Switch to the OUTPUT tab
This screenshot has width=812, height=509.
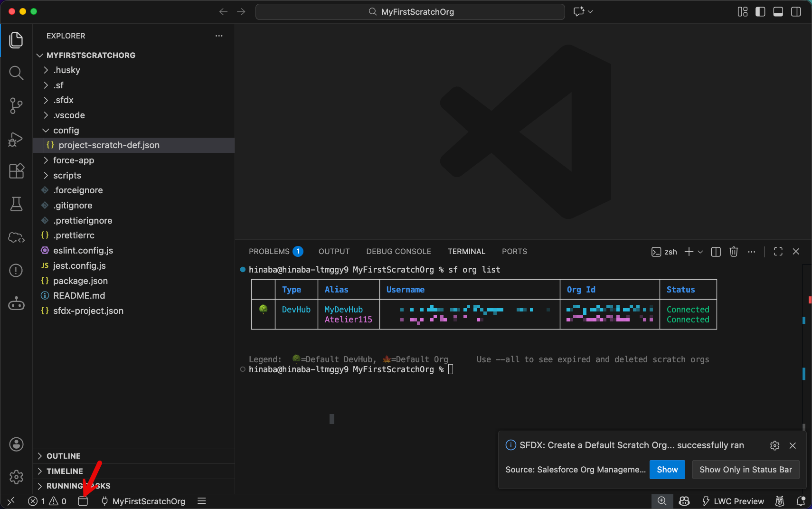tap(334, 252)
